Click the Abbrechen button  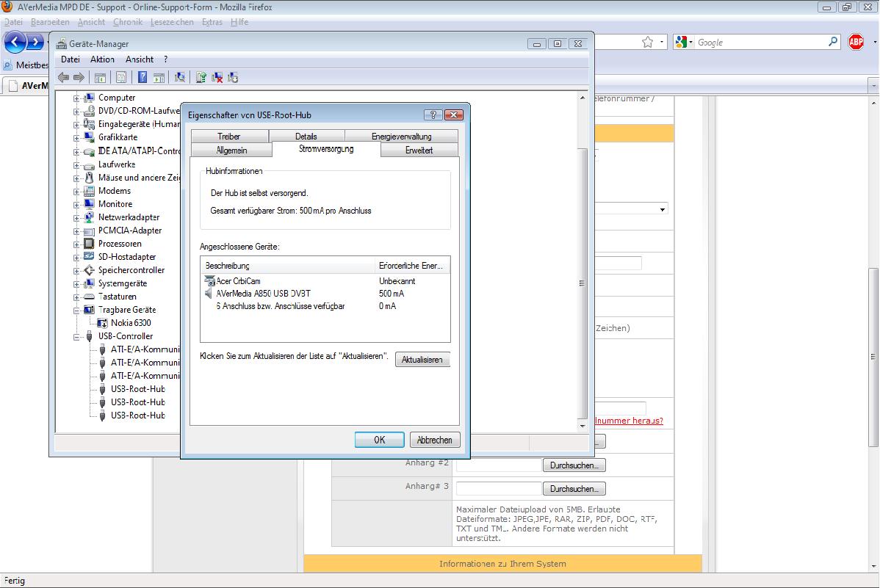pos(434,440)
